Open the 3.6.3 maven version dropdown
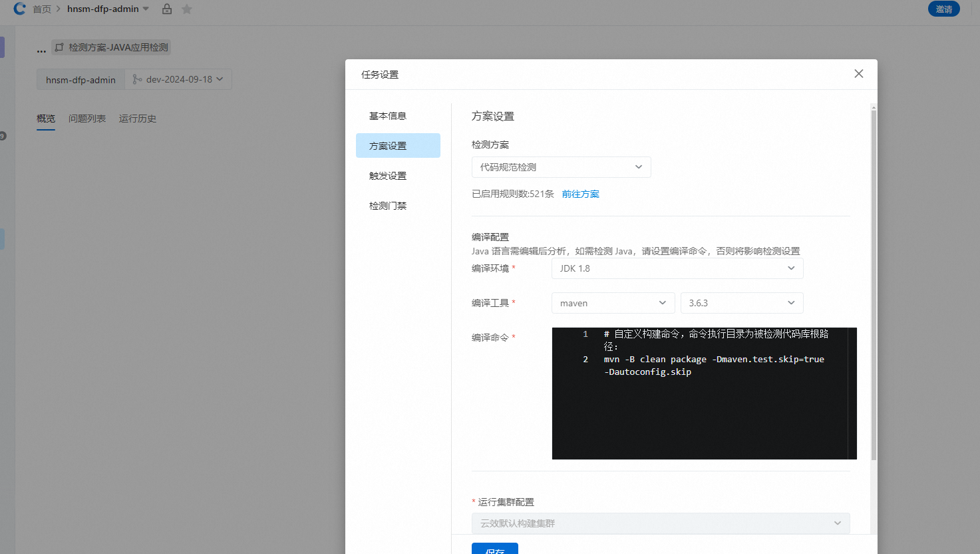This screenshot has width=980, height=554. pos(742,303)
